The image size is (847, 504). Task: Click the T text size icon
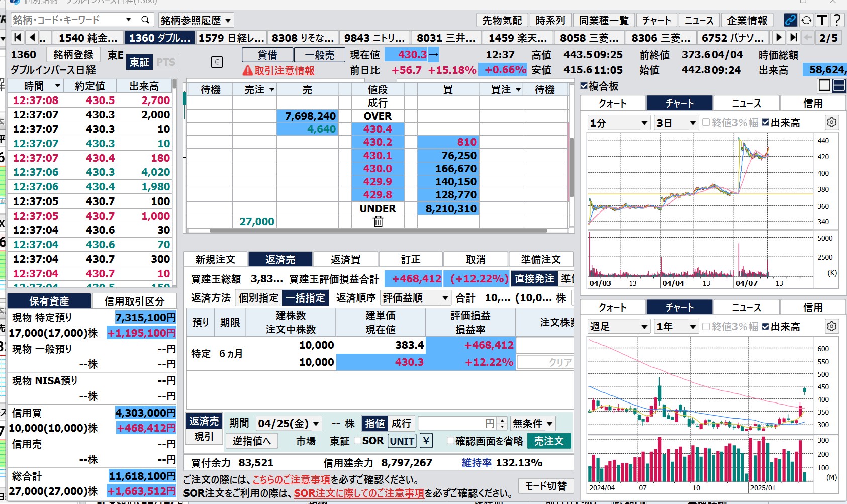click(822, 20)
